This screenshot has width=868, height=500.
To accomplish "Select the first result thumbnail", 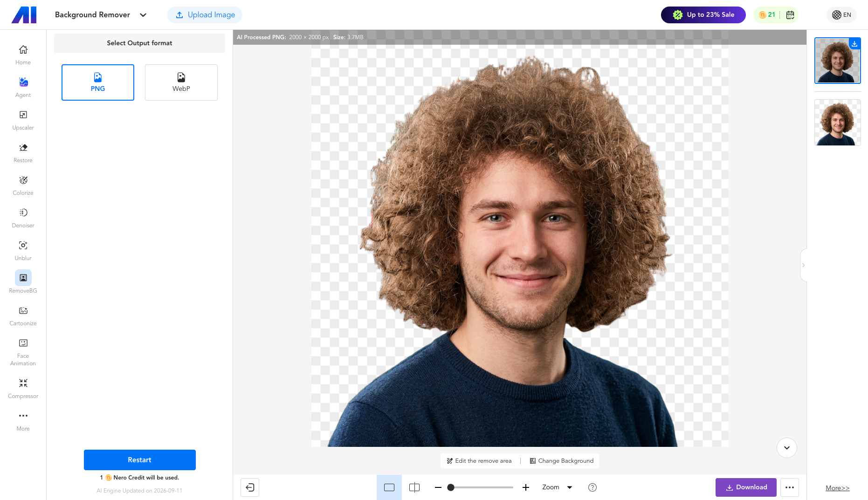I will click(838, 61).
